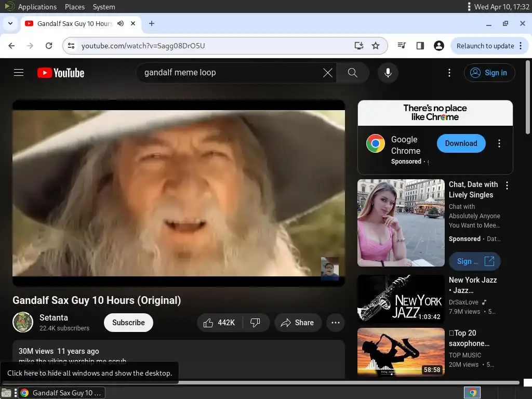The width and height of the screenshot is (532, 399).
Task: Click the horizontal scrollbar at bottom
Action: click(260, 382)
